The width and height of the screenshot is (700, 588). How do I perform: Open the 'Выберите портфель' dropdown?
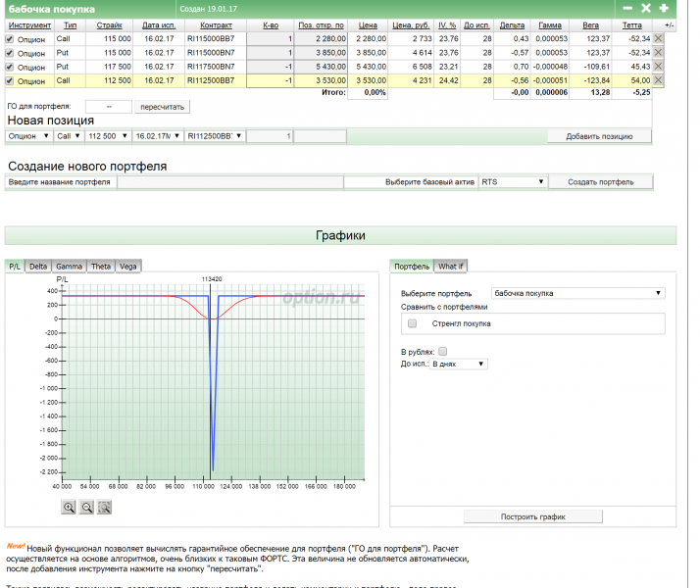(x=576, y=293)
